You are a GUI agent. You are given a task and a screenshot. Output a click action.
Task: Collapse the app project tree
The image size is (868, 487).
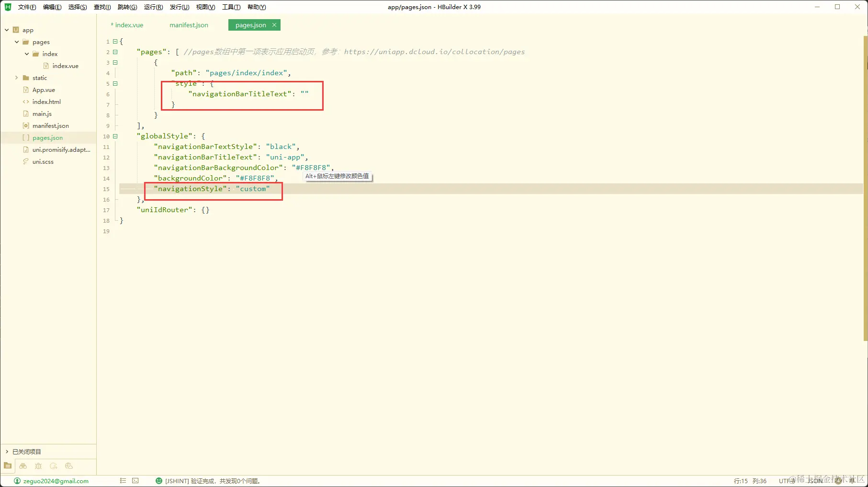(x=7, y=30)
